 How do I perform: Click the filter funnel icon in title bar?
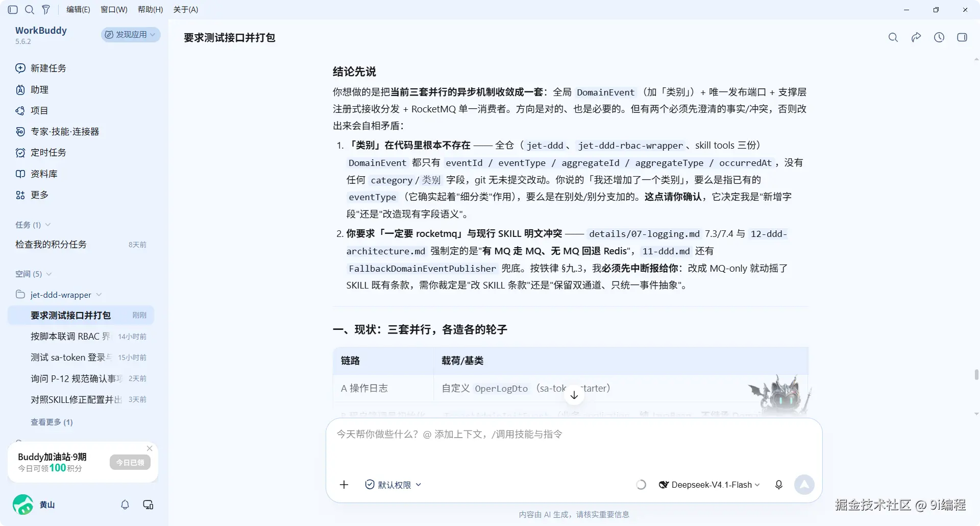tap(46, 10)
